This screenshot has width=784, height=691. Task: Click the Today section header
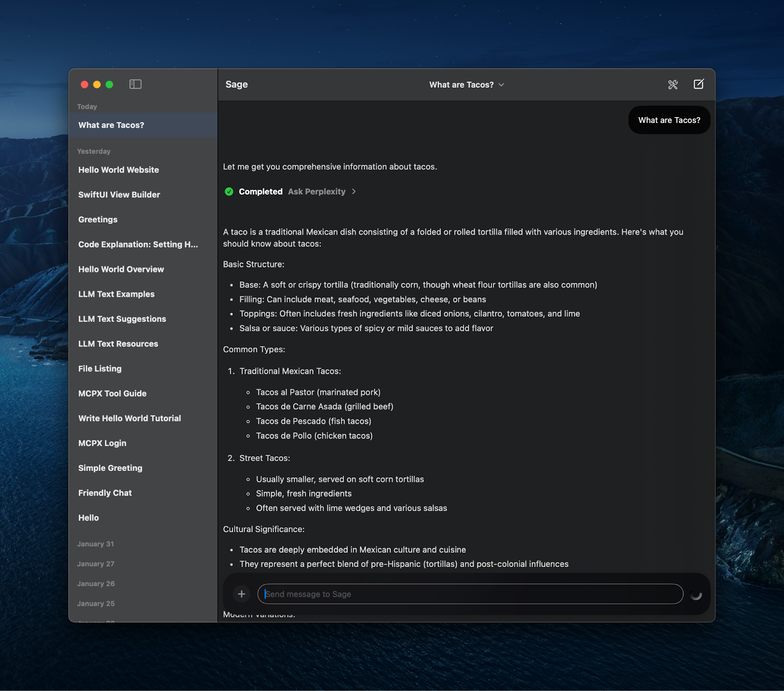(x=87, y=106)
